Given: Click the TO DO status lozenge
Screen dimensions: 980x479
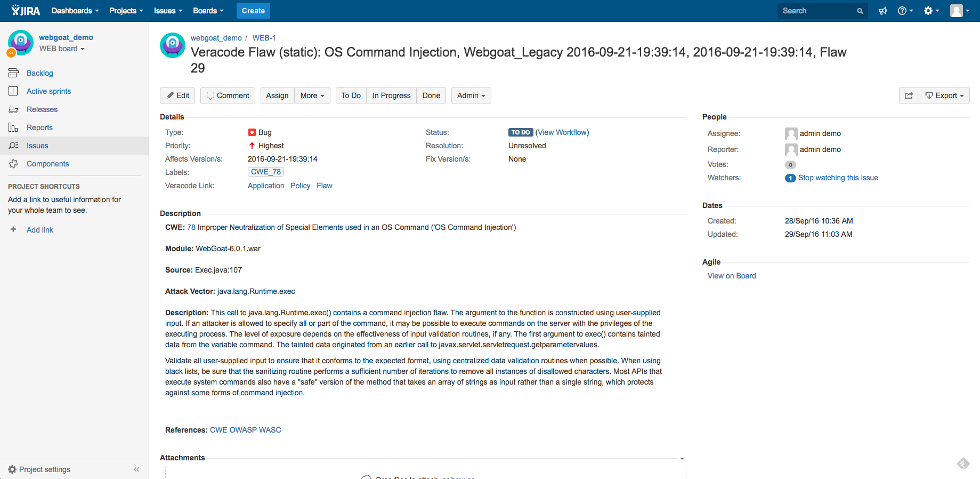Looking at the screenshot, I should pyautogui.click(x=521, y=132).
